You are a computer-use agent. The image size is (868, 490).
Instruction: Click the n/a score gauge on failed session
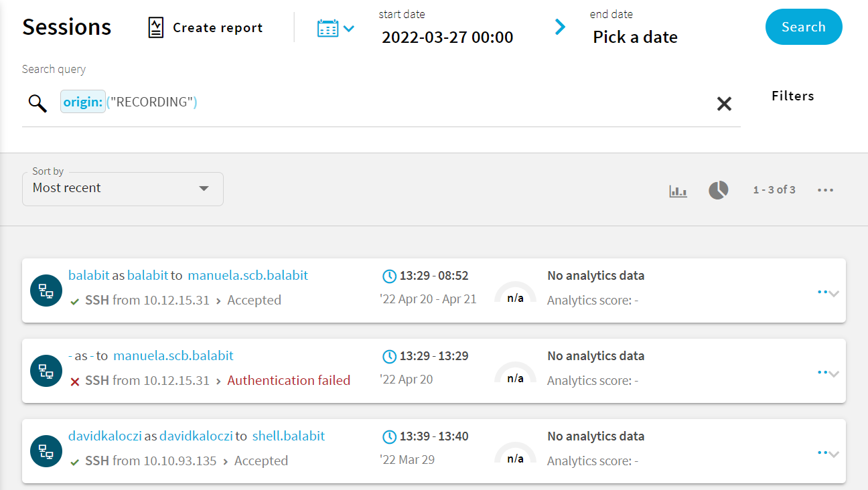coord(515,374)
